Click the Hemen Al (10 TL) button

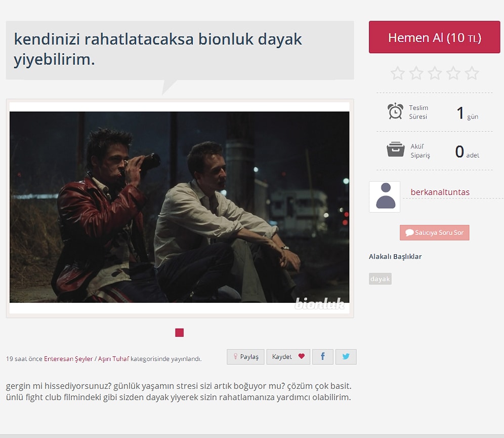(434, 37)
